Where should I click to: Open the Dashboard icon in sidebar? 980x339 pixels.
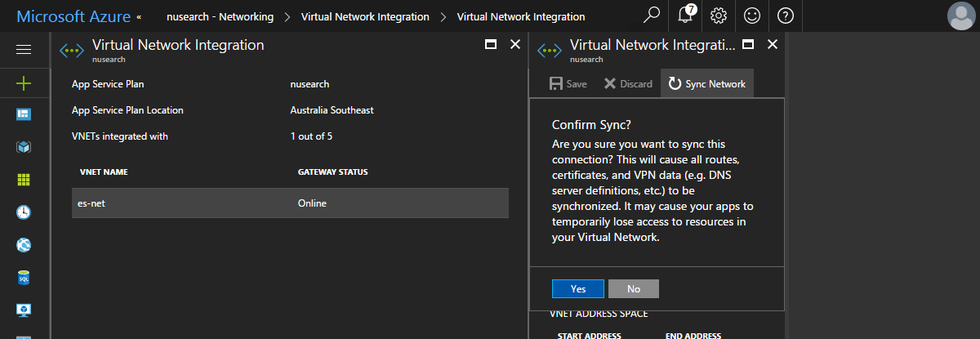coord(24,114)
